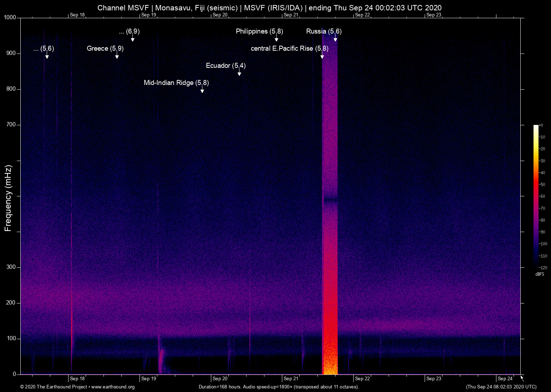
Task: Click the dBFS label under the color scale
Action: tap(540, 274)
